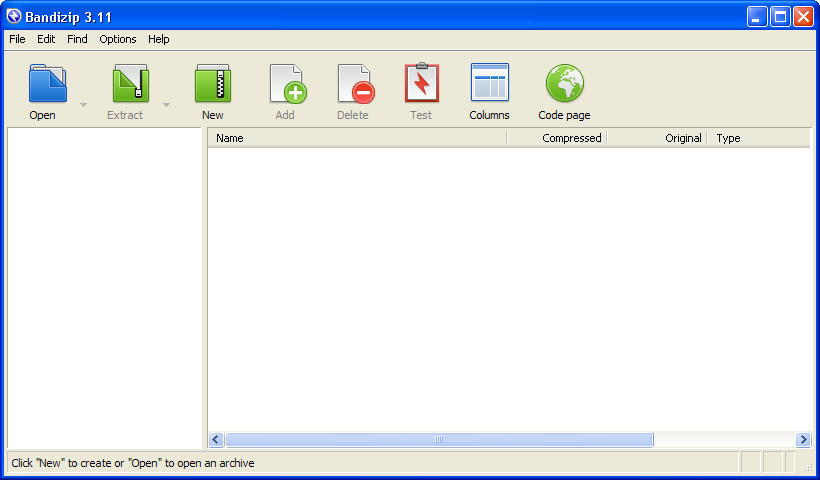Sort by the Original column header
This screenshot has width=820, height=480.
click(657, 138)
